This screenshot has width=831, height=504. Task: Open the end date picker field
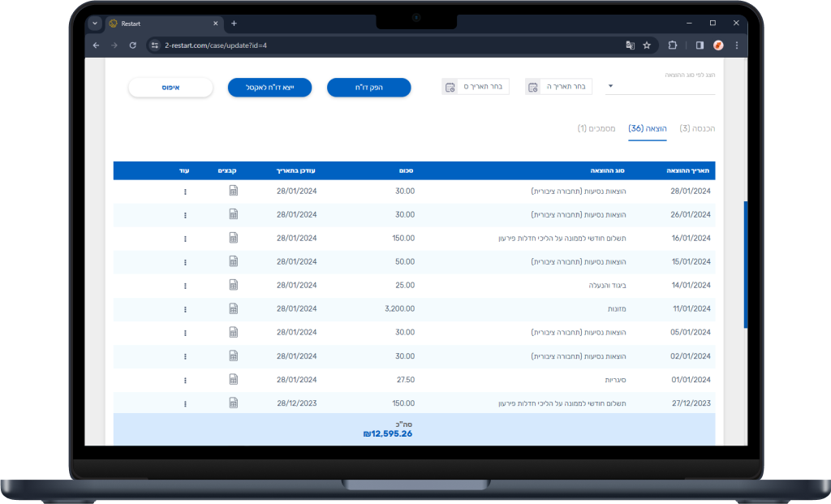(476, 86)
